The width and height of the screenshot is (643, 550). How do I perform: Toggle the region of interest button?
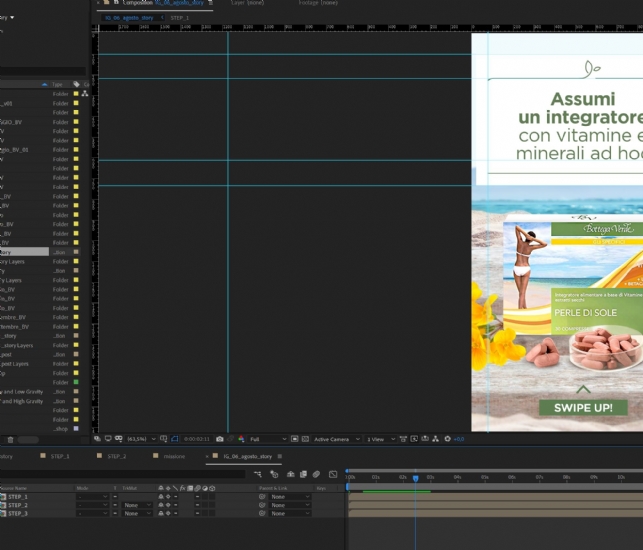coord(294,439)
